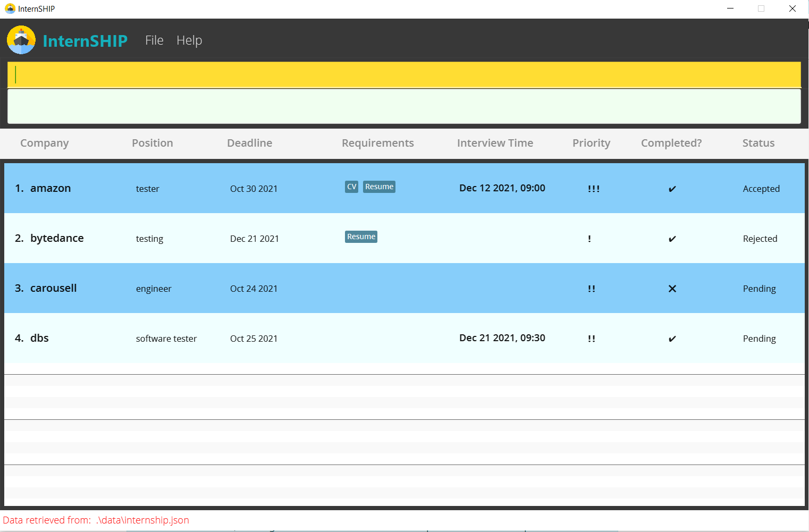Image resolution: width=809 pixels, height=532 pixels.
Task: Click the Requirements column header
Action: click(378, 143)
